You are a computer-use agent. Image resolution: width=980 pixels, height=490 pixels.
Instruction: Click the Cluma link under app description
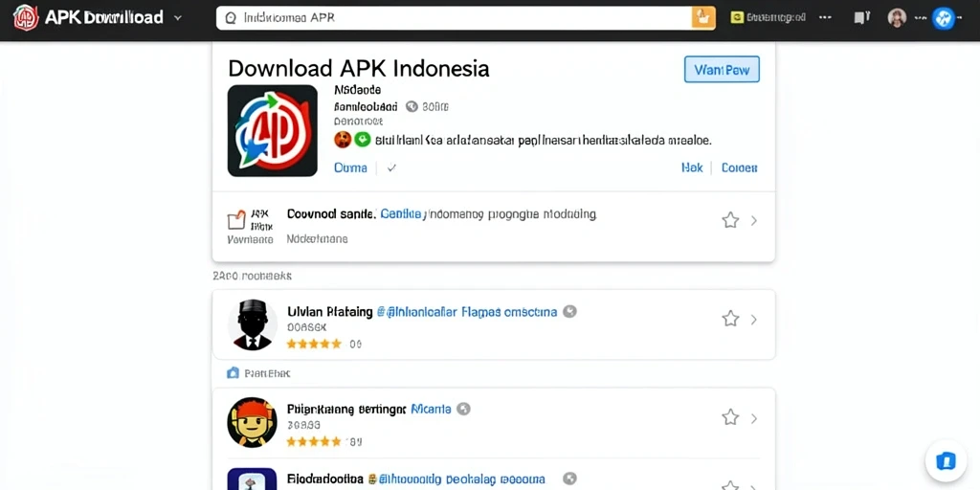click(x=350, y=167)
